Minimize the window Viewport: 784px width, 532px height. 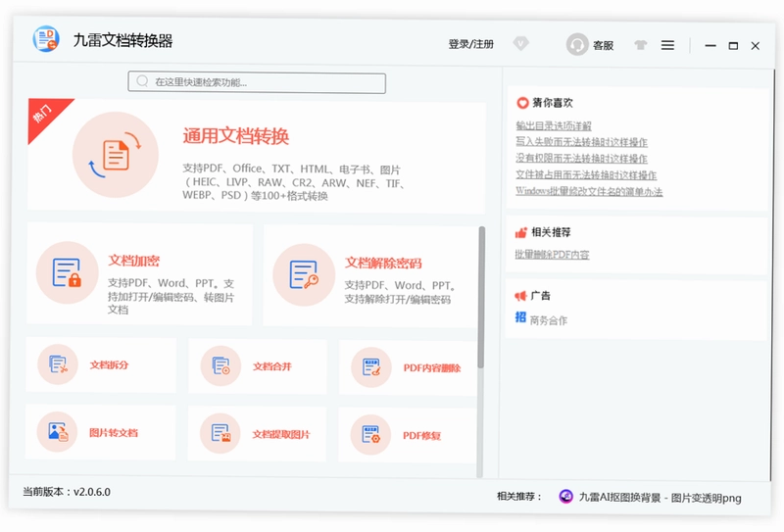710,45
